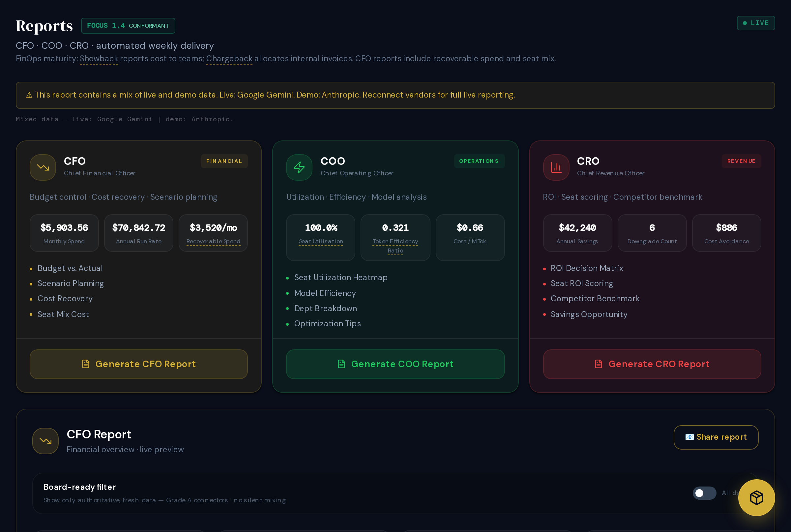This screenshot has width=791, height=532.
Task: Click the Seat ROI Scoring item
Action: coord(582,283)
